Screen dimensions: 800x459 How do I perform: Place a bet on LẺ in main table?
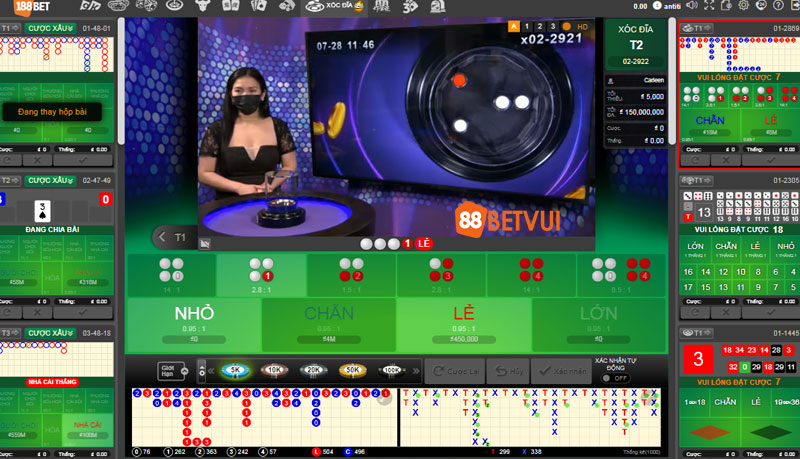464,324
